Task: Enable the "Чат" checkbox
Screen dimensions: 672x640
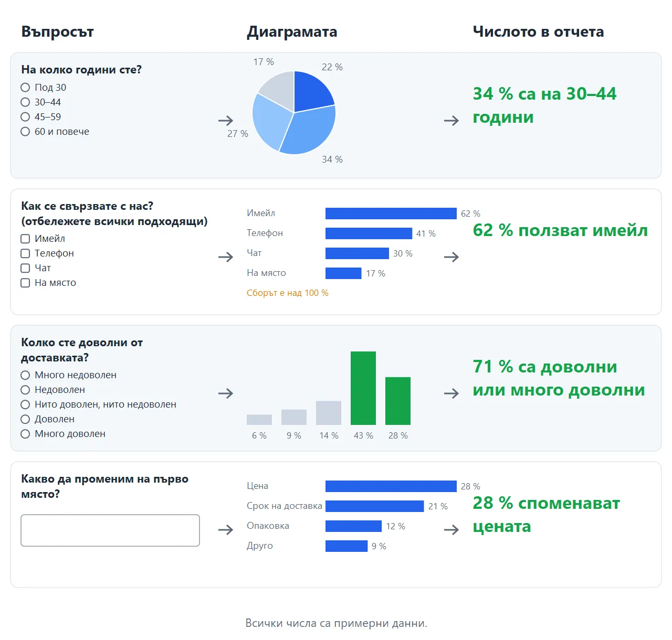Action: [25, 268]
